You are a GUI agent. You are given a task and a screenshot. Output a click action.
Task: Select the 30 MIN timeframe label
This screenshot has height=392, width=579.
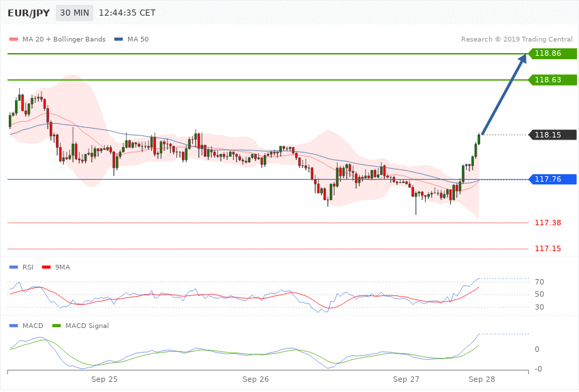point(75,13)
